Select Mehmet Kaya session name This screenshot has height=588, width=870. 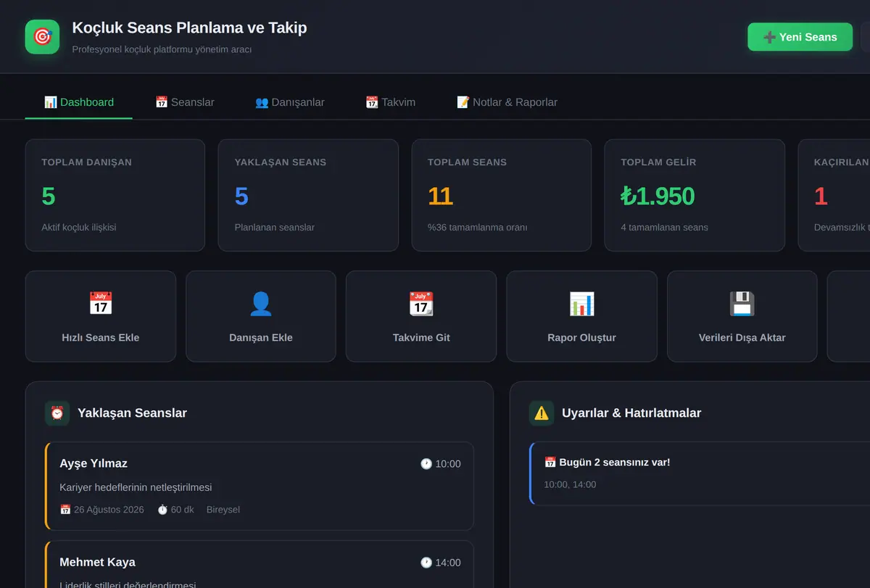click(97, 563)
